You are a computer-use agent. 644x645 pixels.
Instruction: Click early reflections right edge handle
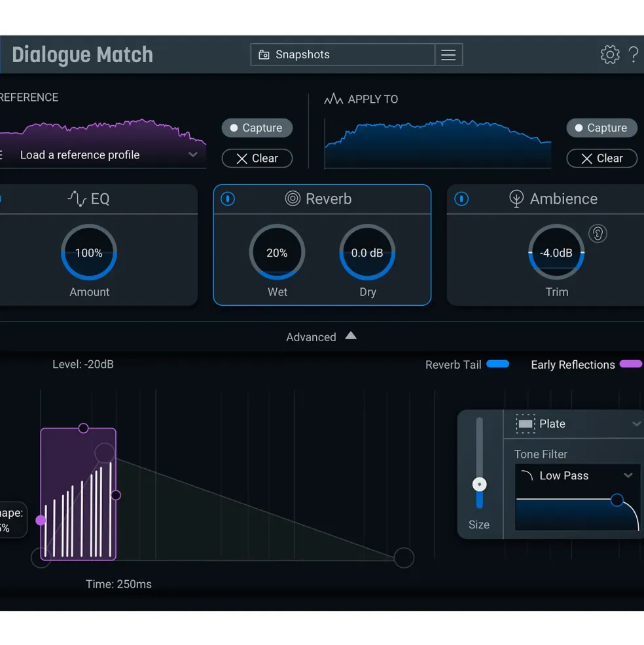point(116,495)
